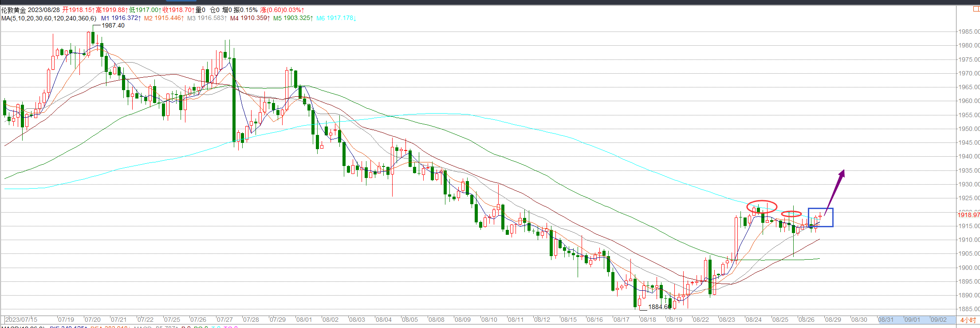Viewport: 980px width, 328px height.
Task: Click the 08/22 date on time axis
Action: coord(701,320)
